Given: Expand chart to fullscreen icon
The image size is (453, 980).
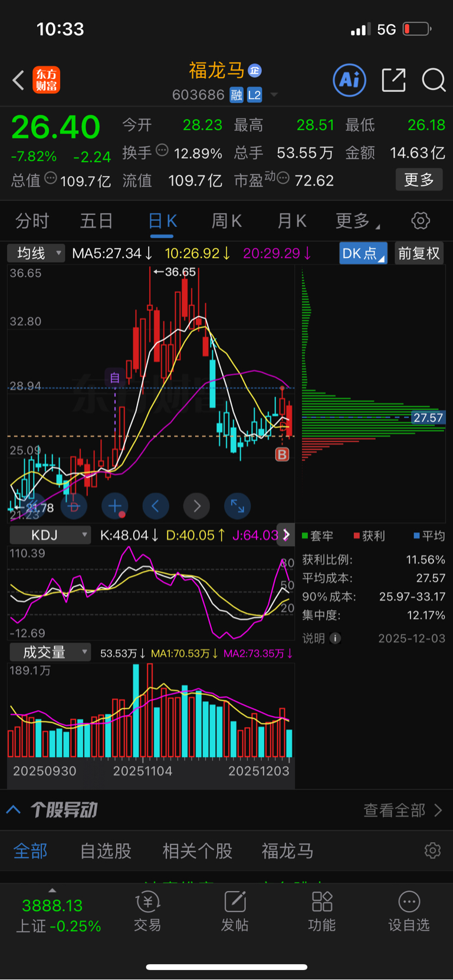Looking at the screenshot, I should 238,506.
